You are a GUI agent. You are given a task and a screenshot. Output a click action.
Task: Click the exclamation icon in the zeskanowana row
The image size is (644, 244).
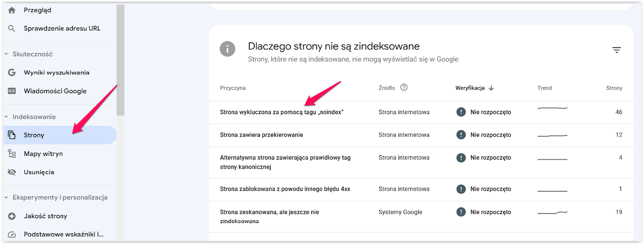[x=461, y=212]
